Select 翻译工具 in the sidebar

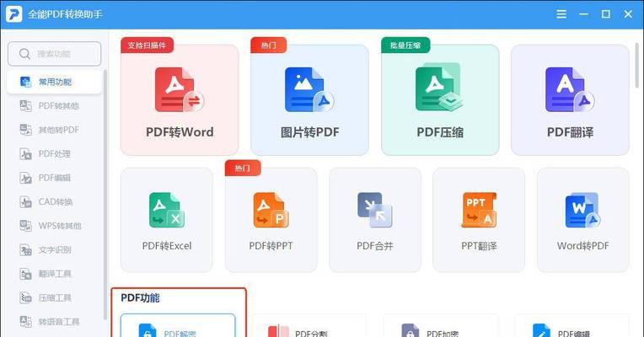click(54, 274)
